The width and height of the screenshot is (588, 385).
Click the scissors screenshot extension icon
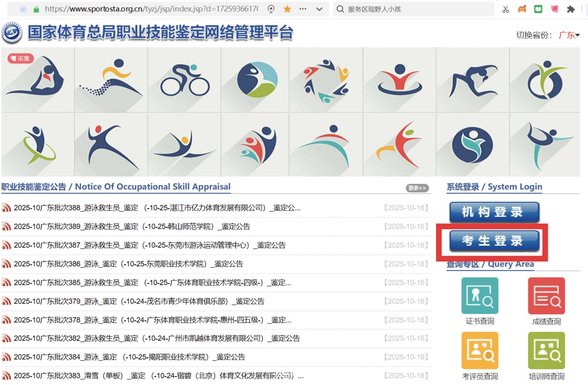click(x=506, y=9)
